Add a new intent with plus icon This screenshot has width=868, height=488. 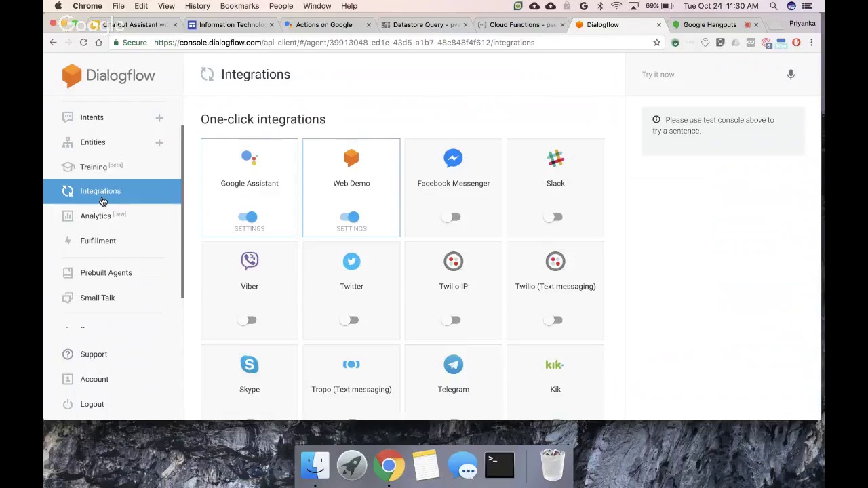tap(159, 118)
